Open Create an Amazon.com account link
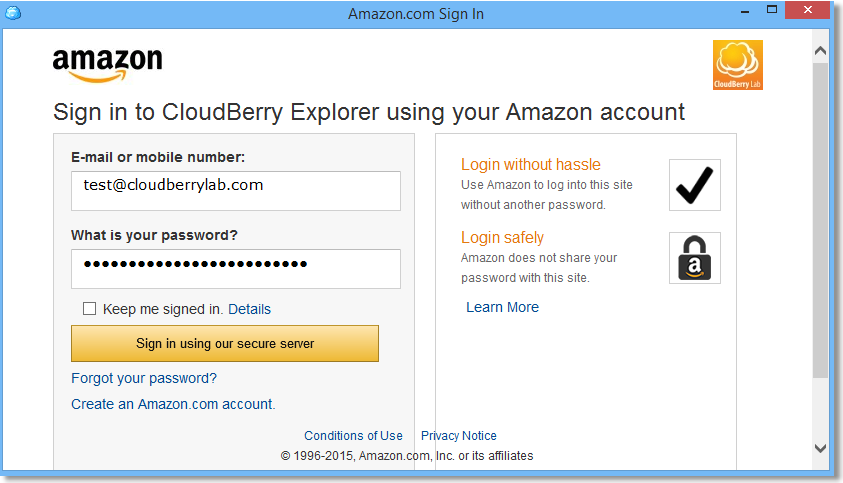The width and height of the screenshot is (843, 483). (173, 404)
